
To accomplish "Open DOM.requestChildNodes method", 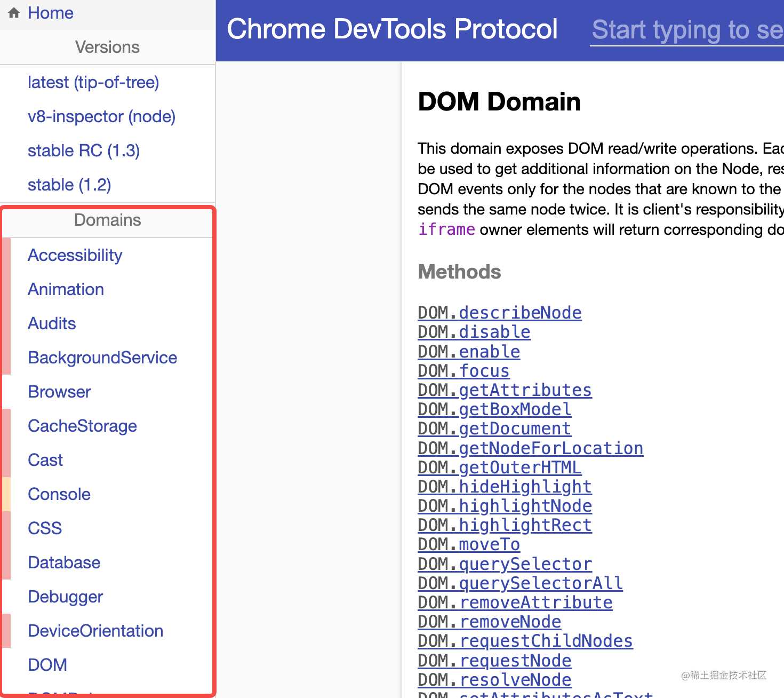I will [525, 641].
